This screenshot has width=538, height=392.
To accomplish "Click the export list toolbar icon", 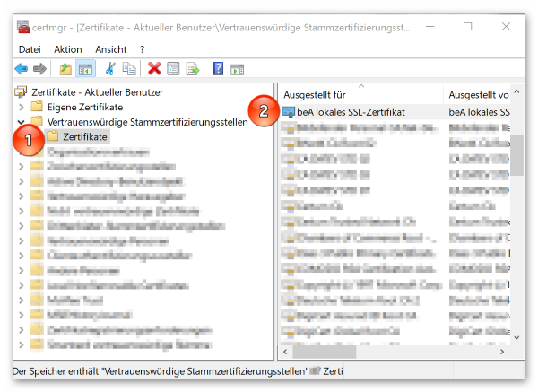I will 192,69.
